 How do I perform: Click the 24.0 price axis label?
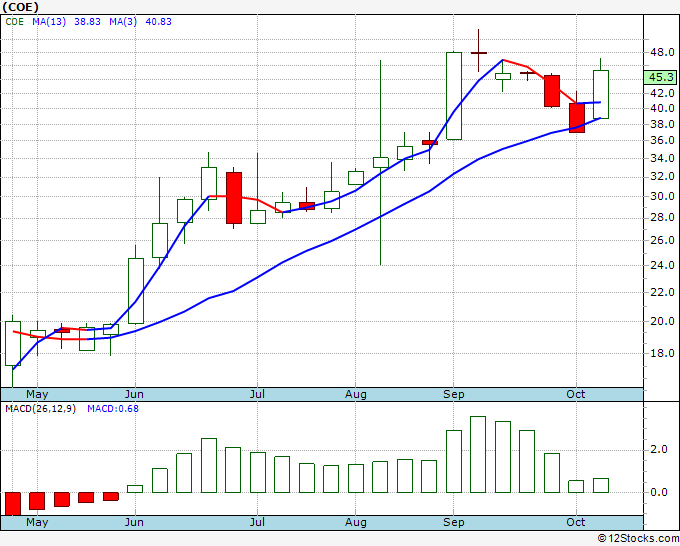(x=662, y=265)
